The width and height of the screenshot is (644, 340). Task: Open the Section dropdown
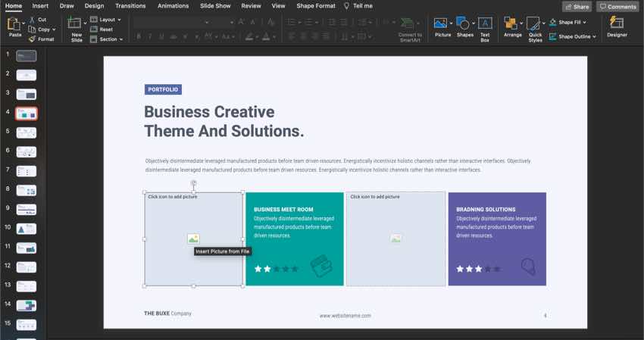click(121, 39)
